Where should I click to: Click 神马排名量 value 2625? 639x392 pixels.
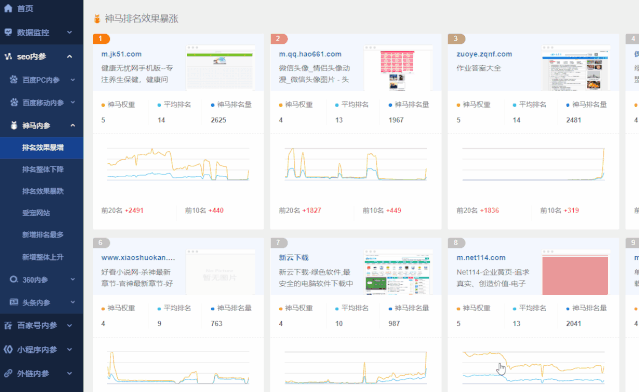(218, 120)
